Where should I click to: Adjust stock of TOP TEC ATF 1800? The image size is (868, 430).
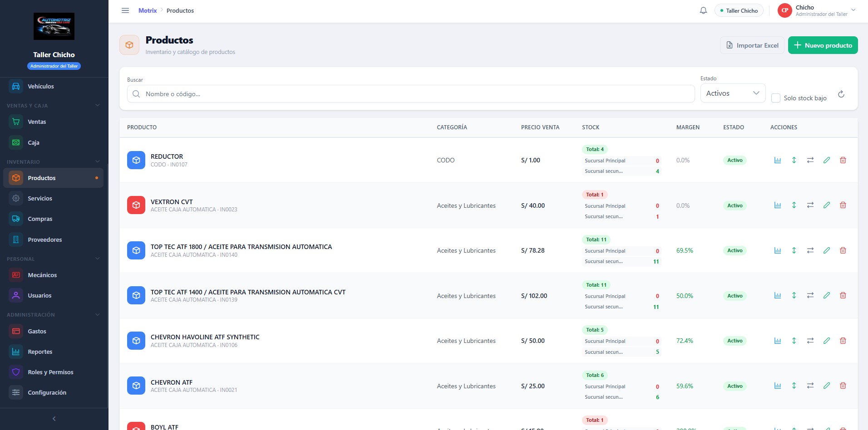794,250
